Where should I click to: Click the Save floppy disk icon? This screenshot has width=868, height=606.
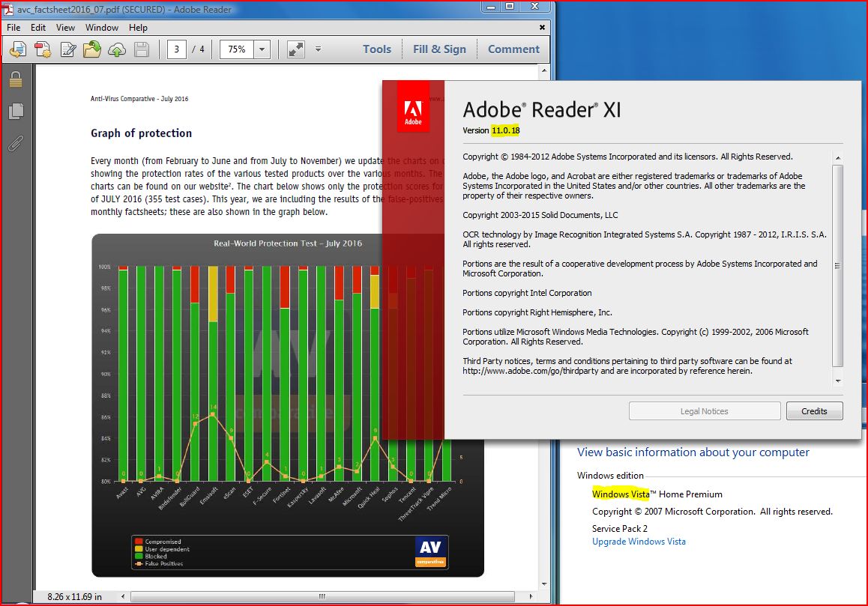click(142, 49)
